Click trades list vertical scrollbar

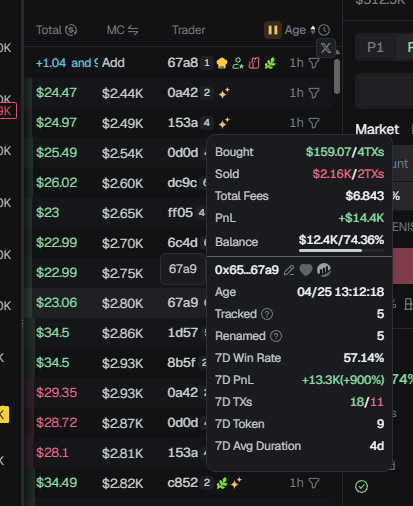click(337, 76)
